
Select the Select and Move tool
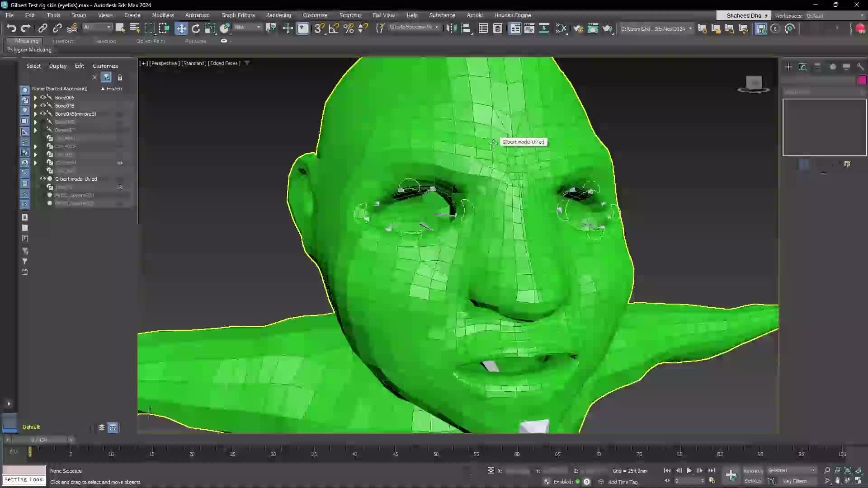click(x=181, y=28)
